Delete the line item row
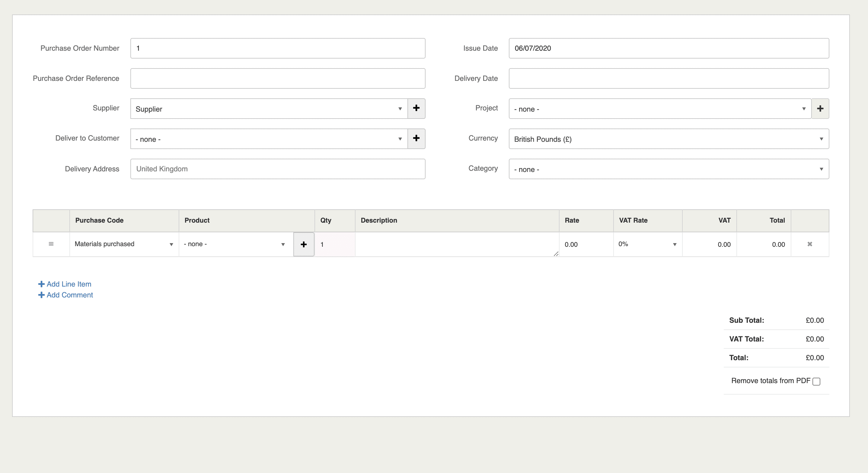This screenshot has height=473, width=868. point(809,244)
